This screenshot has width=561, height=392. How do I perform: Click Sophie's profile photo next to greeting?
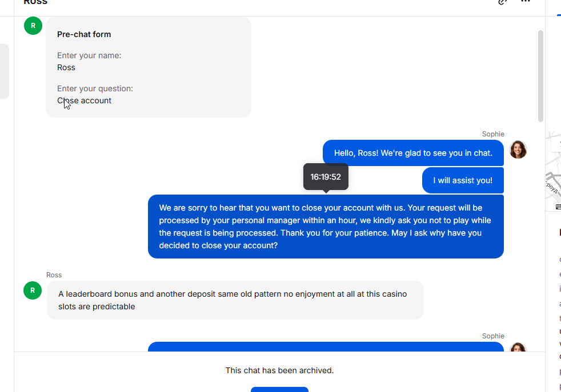click(518, 149)
